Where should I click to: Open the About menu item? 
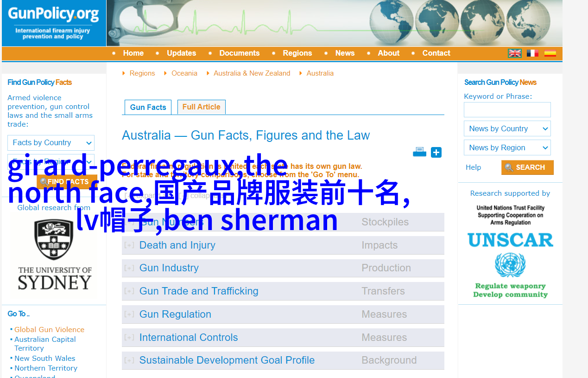coord(389,53)
